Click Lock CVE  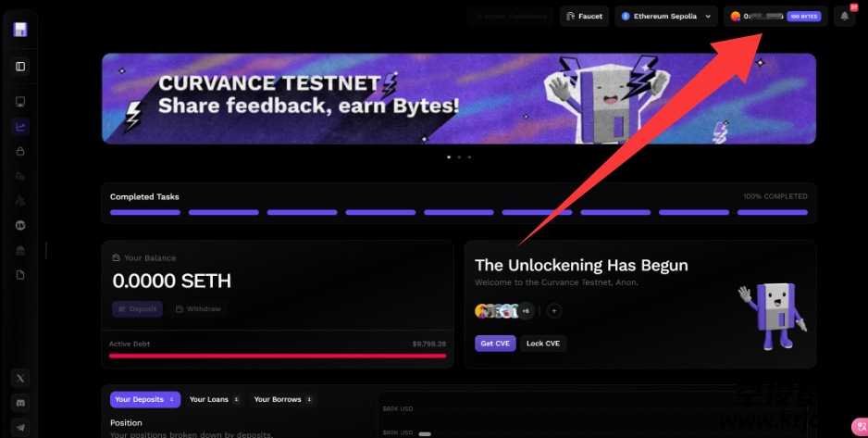(x=543, y=344)
